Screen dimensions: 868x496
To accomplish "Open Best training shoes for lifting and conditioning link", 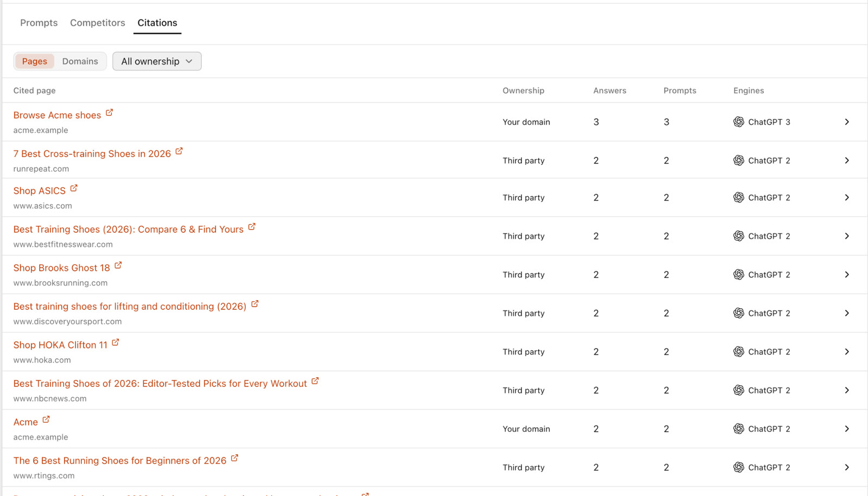I will pos(130,306).
